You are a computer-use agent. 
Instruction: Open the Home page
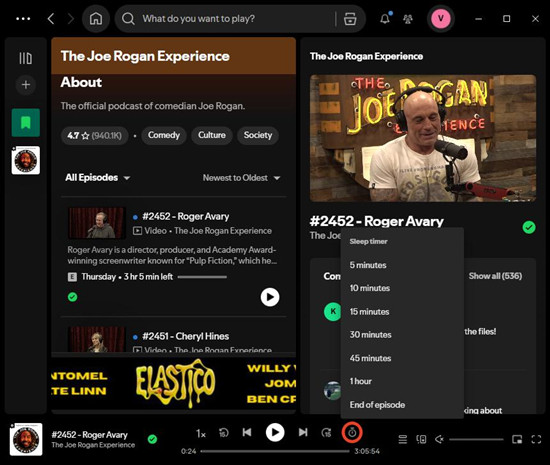[x=96, y=19]
